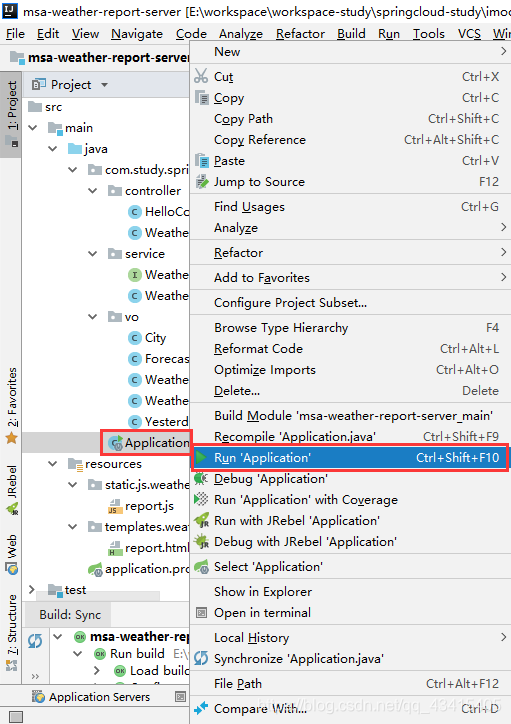Click the Debug 'Application' bug icon
The height and width of the screenshot is (724, 511).
point(201,479)
